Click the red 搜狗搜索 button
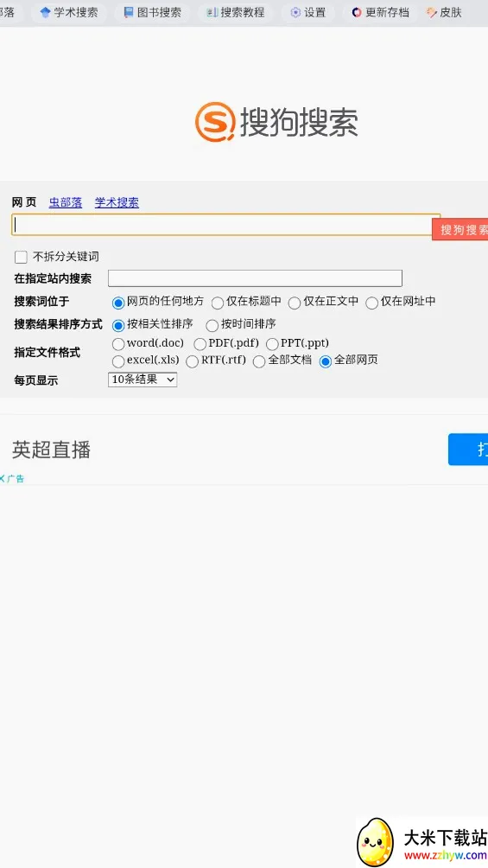488x868 pixels. (460, 229)
